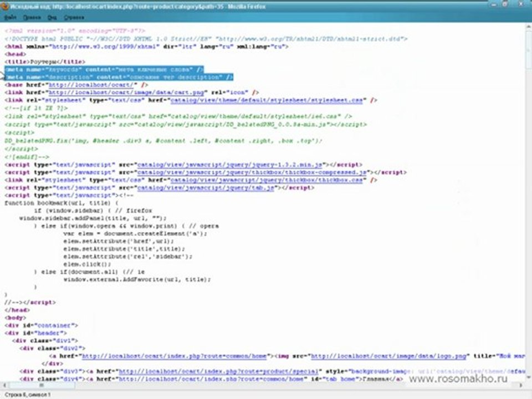Click the <![endif]--> line
Image resolution: width=532 pixels, height=399 pixels.
[27, 157]
